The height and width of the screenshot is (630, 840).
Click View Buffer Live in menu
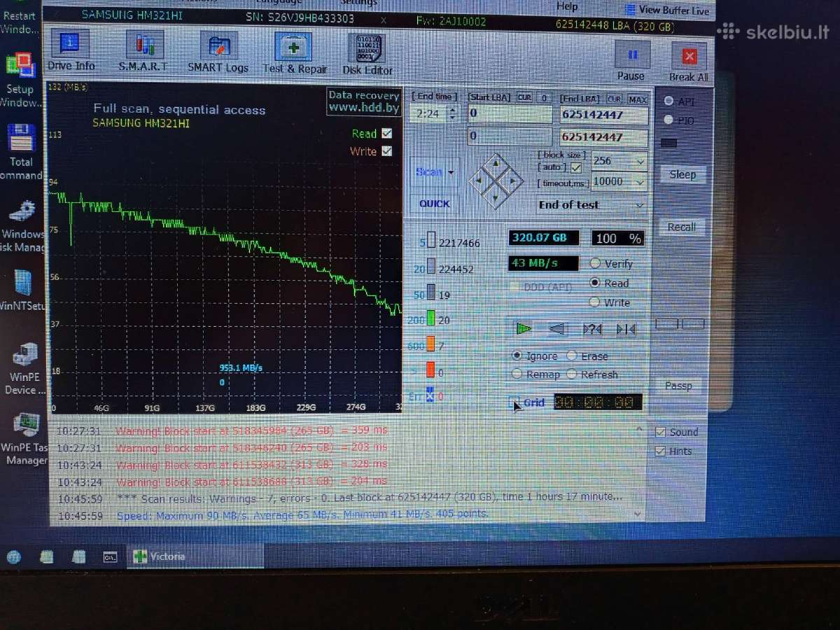[666, 10]
